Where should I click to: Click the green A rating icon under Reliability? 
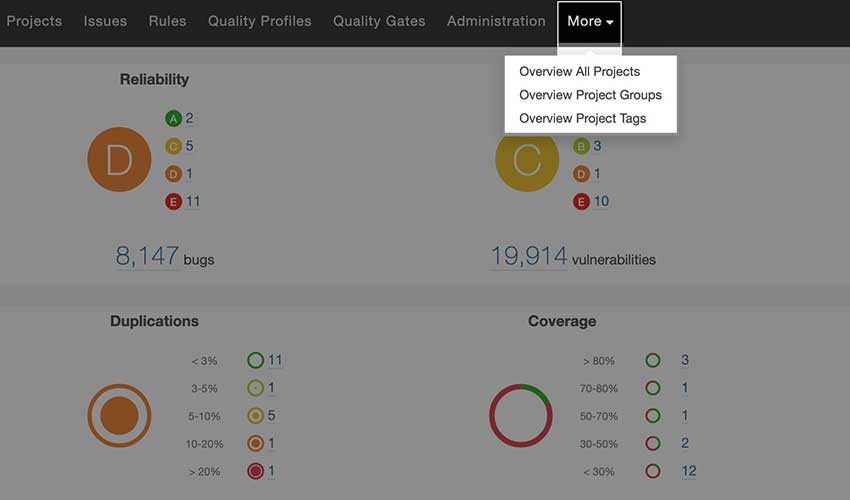click(173, 119)
